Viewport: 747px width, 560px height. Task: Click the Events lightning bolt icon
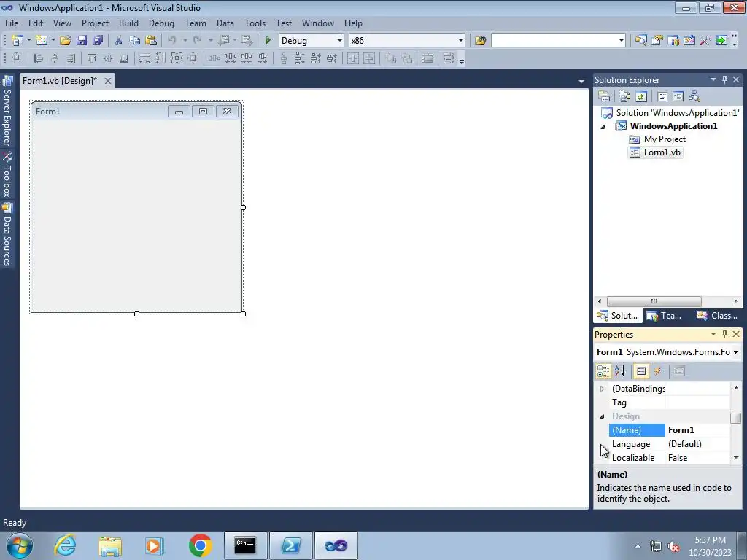(x=657, y=371)
